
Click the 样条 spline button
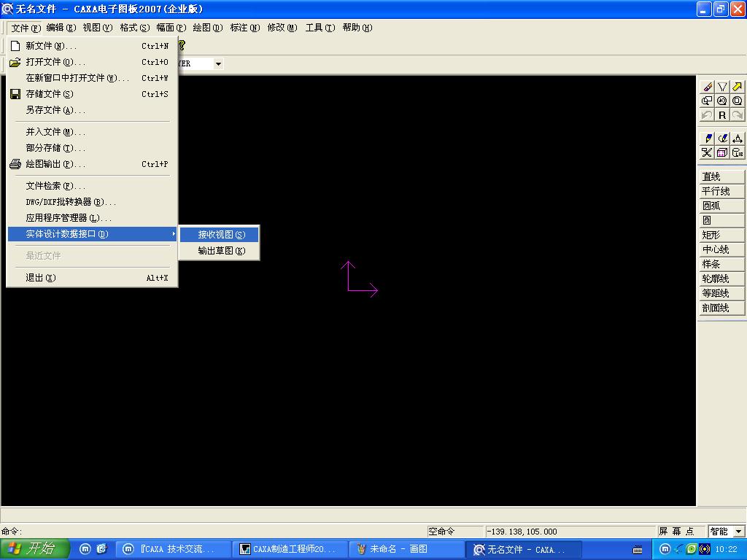721,264
